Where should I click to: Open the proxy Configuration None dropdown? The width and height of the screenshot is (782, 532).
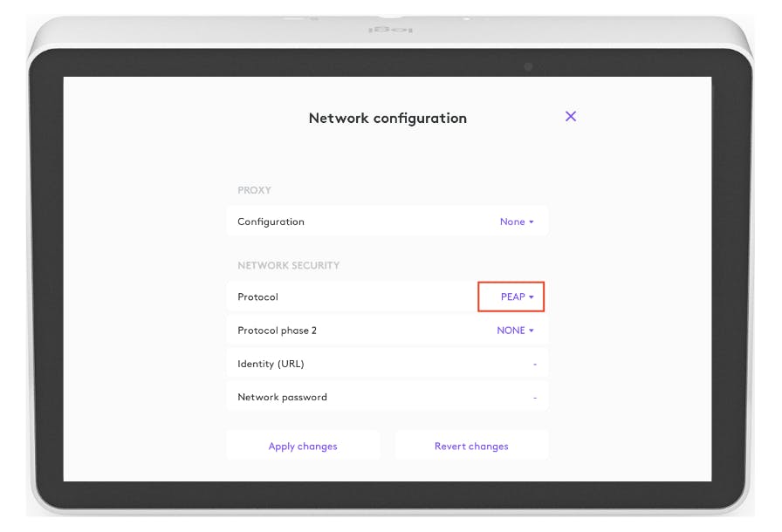click(516, 222)
